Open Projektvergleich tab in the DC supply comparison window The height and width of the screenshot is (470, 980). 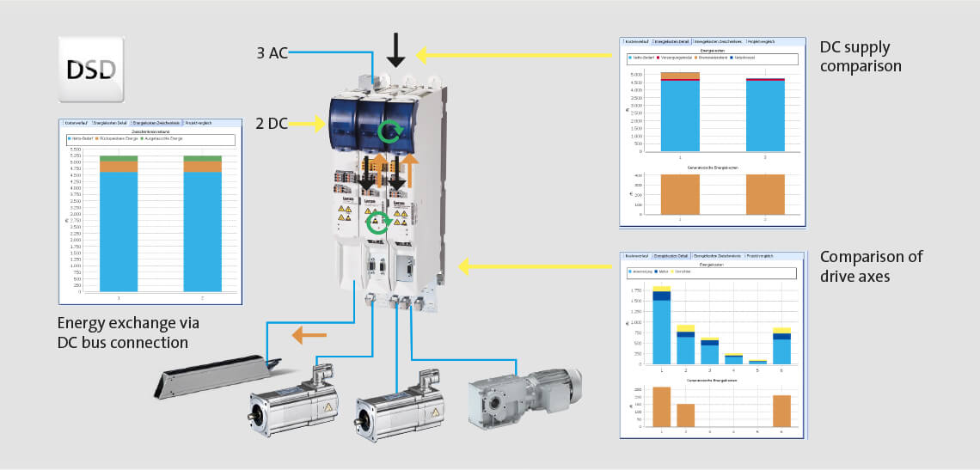[761, 41]
